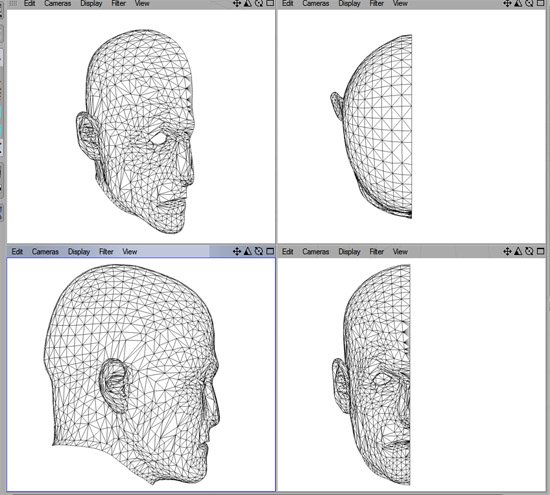
Task: Click the zoom triangle icon in the side profile viewport
Action: [x=248, y=251]
